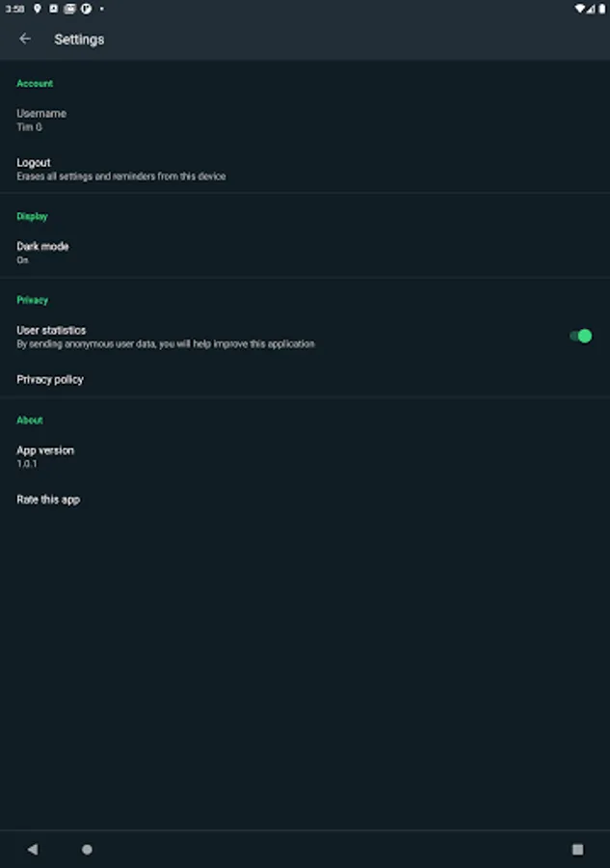Viewport: 610px width, 868px height.
Task: Open the Dark mode setting
Action: [x=42, y=252]
